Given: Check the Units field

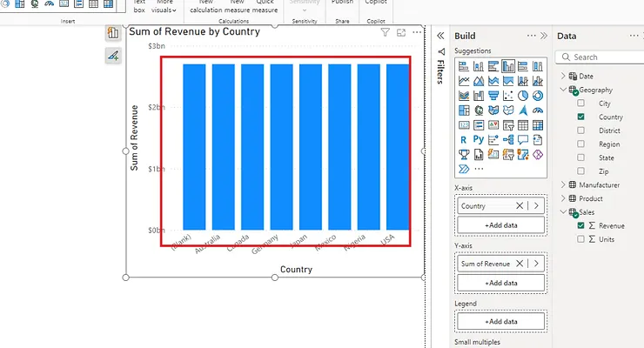Looking at the screenshot, I should click(580, 239).
